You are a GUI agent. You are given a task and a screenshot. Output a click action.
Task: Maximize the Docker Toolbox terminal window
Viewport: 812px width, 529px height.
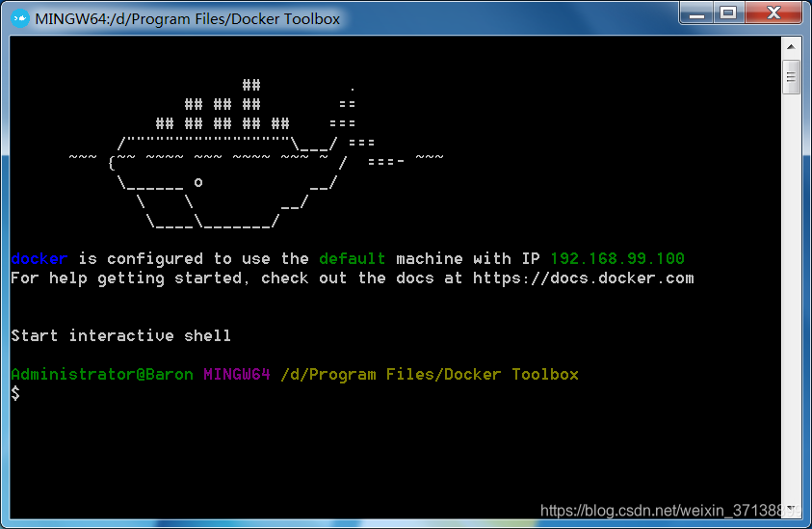pos(729,13)
